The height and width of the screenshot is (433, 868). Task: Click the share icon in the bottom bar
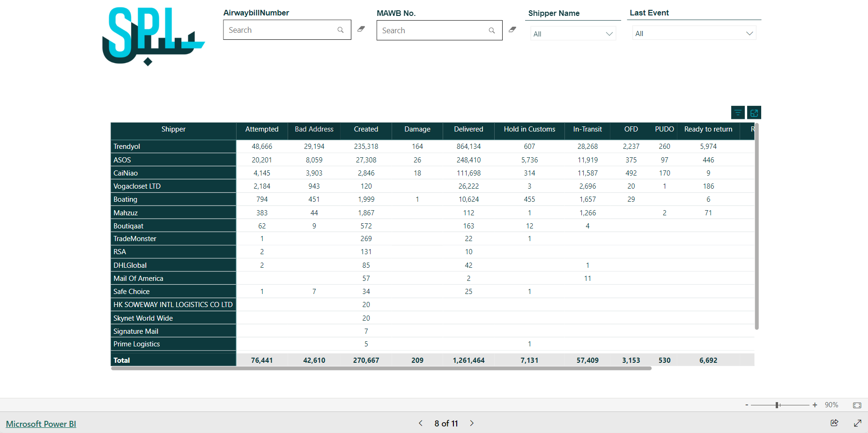click(x=834, y=423)
